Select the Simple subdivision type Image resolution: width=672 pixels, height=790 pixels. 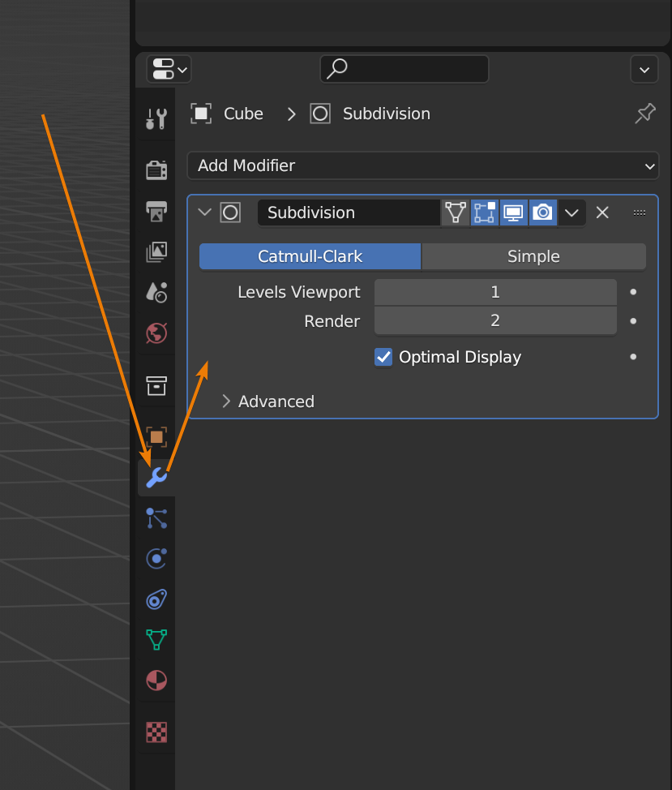(x=533, y=256)
